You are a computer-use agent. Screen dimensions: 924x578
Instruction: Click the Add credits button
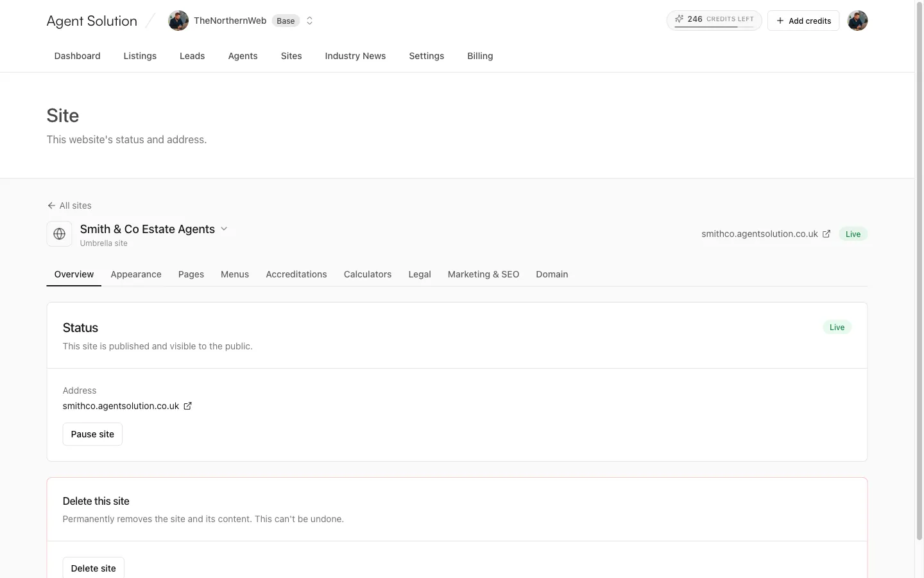coord(803,21)
